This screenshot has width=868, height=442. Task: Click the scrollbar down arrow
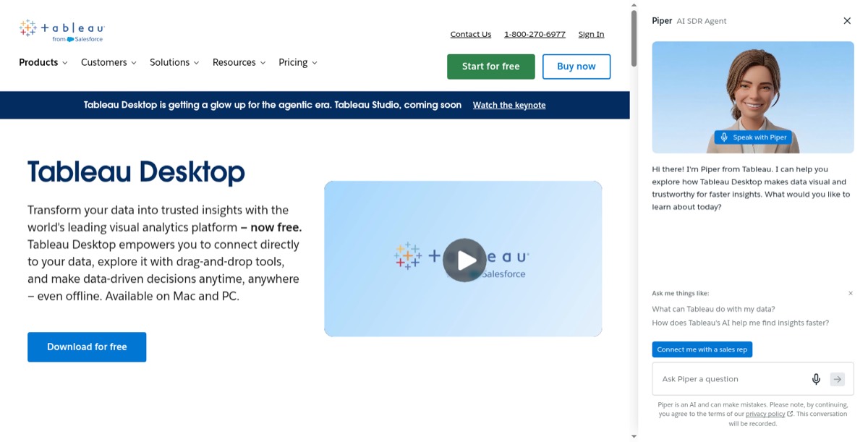pyautogui.click(x=634, y=437)
